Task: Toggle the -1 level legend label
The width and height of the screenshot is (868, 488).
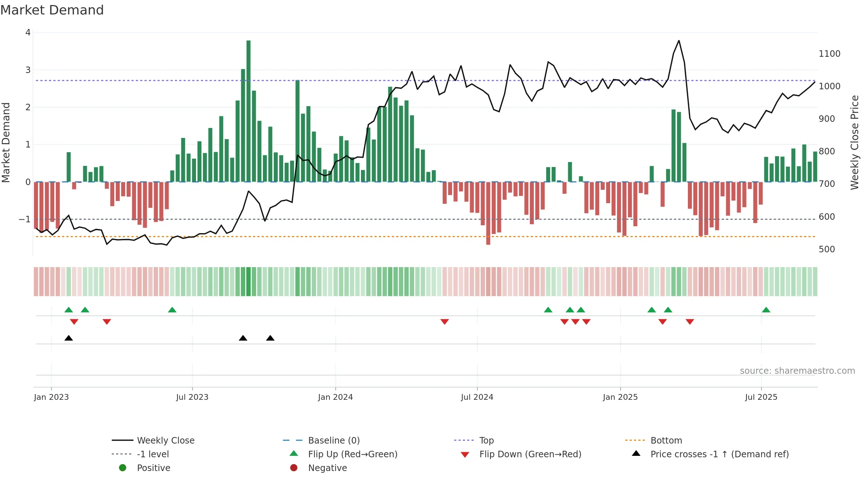Action: 153,454
